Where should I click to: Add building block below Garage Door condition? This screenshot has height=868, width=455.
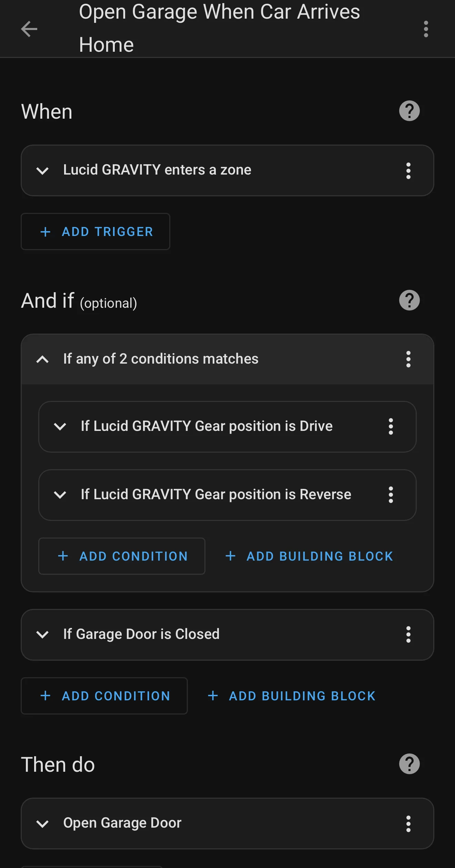click(291, 696)
